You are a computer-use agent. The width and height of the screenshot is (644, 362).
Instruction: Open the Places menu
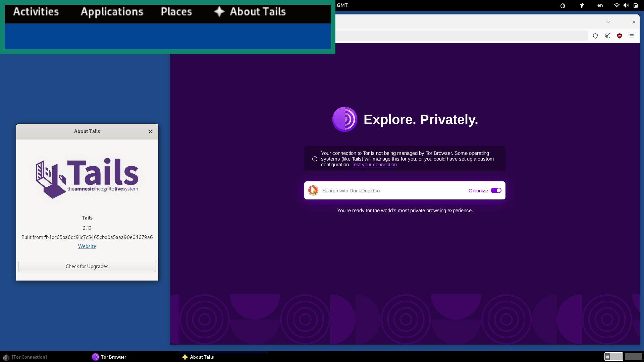click(x=176, y=11)
